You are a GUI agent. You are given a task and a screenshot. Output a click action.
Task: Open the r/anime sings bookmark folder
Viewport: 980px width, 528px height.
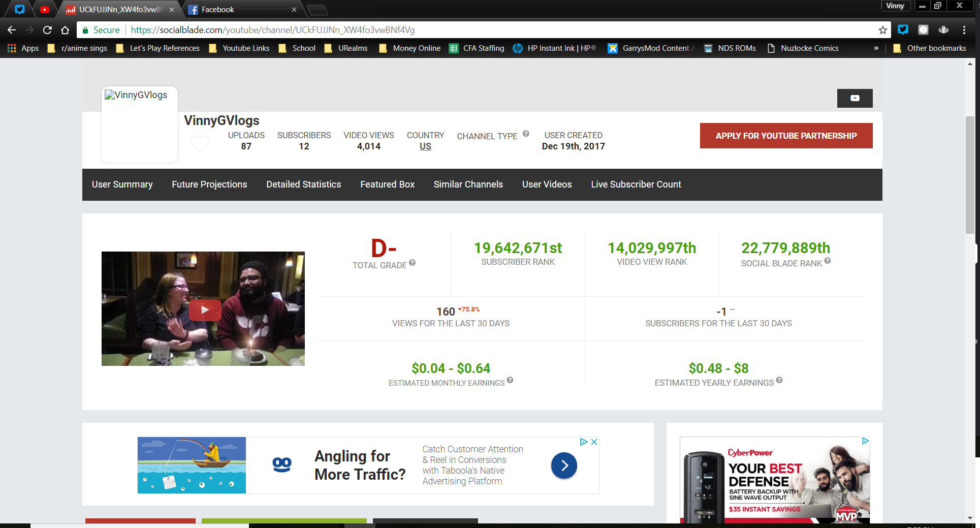(x=77, y=48)
